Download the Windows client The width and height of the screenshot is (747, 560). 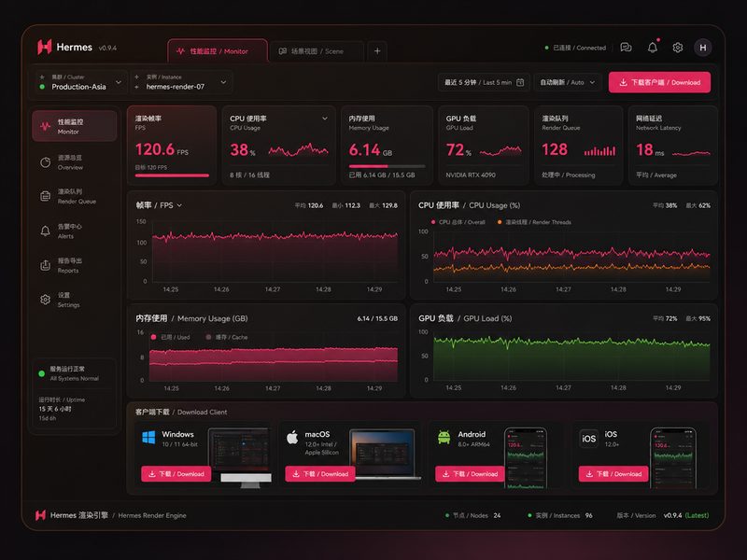coord(176,474)
